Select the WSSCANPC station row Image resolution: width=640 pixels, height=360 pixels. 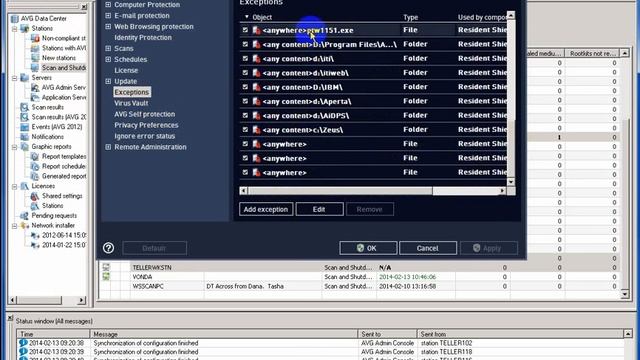pos(359,287)
